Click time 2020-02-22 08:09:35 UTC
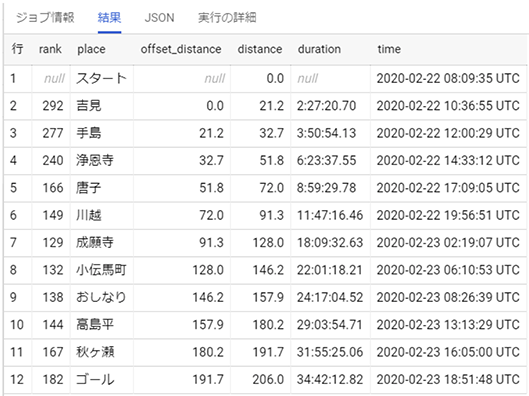Viewport: 529px width, 396px height. pos(448,79)
